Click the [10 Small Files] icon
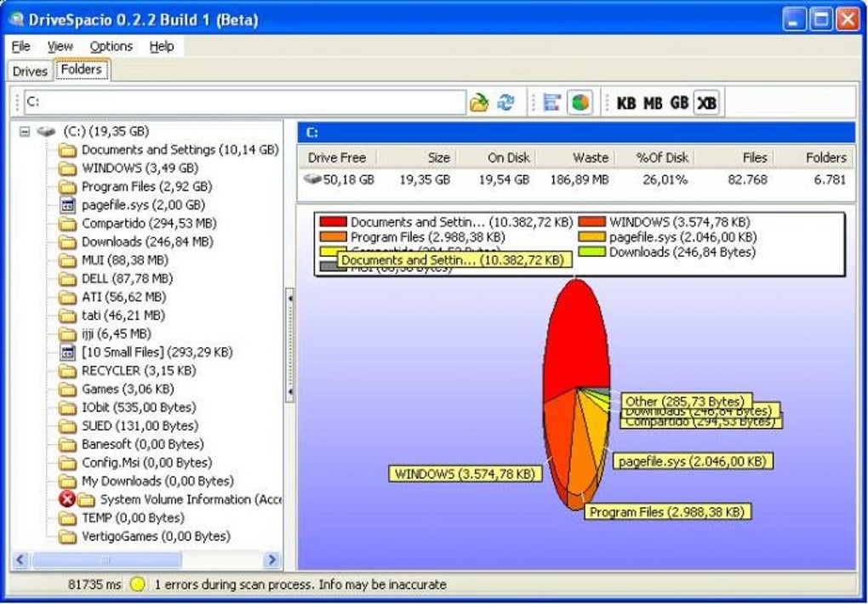Viewport: 868px width, 604px height. coord(67,352)
